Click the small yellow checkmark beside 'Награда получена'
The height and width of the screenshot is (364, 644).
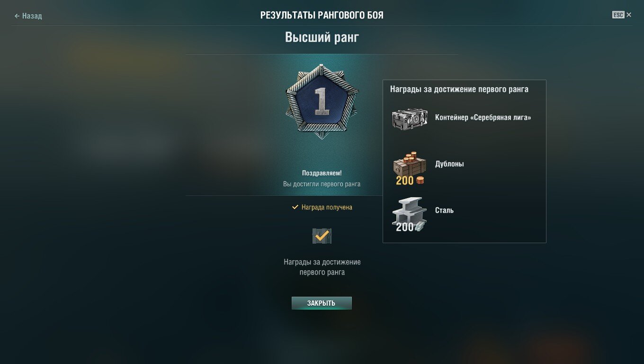pyautogui.click(x=295, y=207)
